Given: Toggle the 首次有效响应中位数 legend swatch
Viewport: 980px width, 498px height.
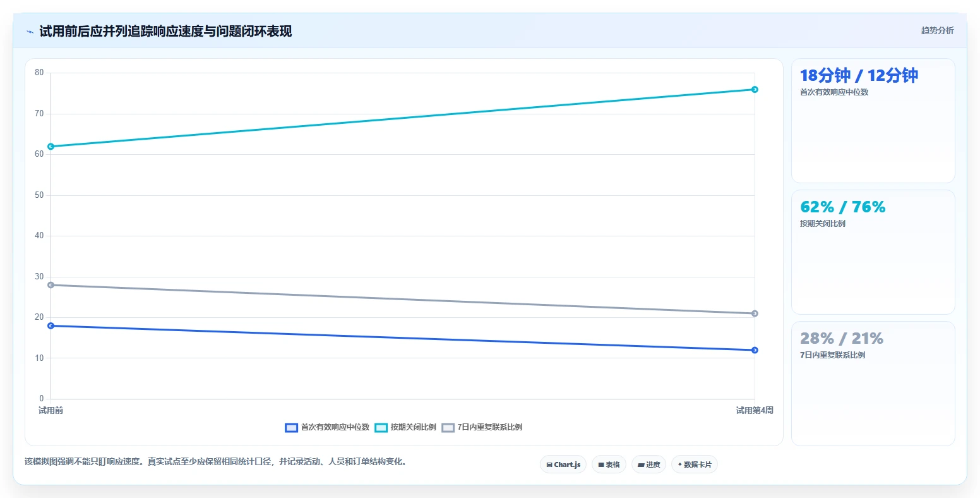Looking at the screenshot, I should point(291,428).
